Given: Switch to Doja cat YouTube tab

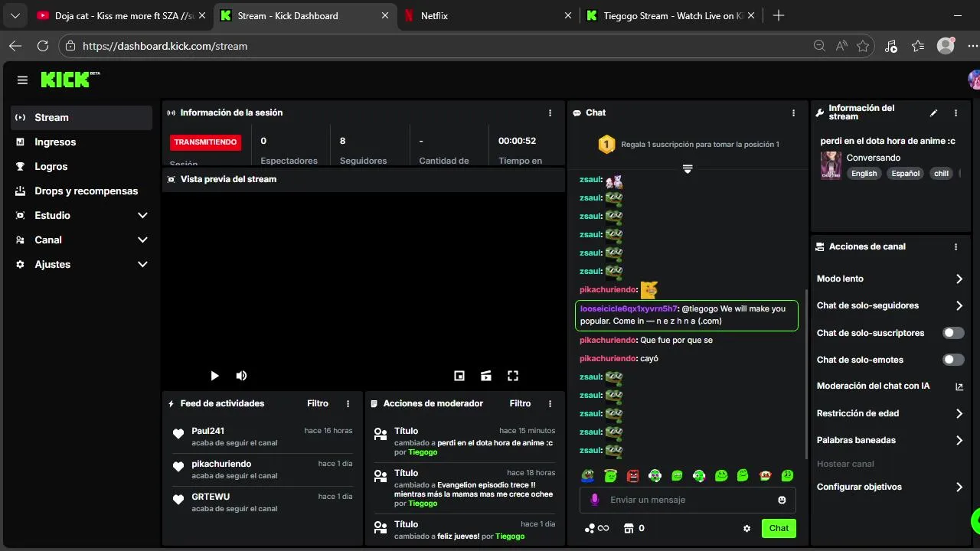Looking at the screenshot, I should click(x=120, y=15).
